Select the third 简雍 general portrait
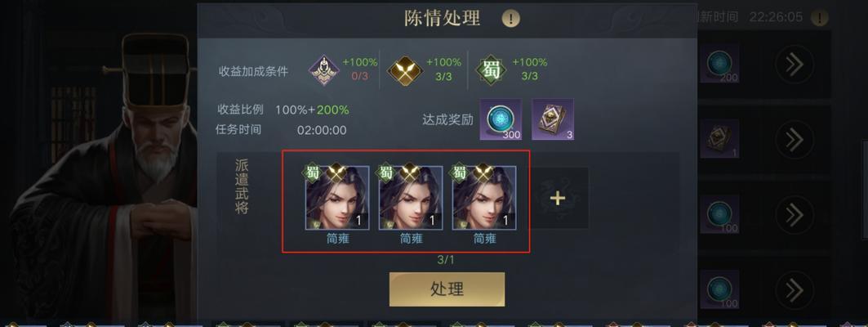 coord(484,198)
